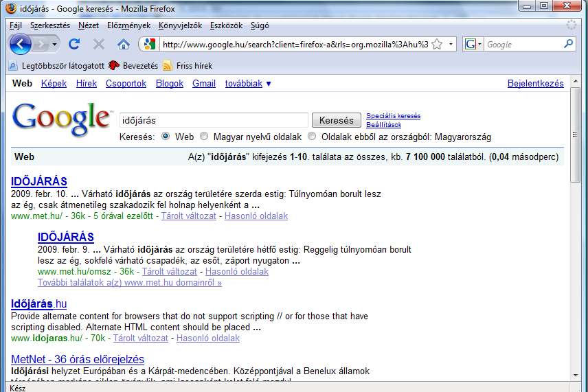The height and width of the screenshot is (392, 588).
Task: Click the Blogok link
Action: pos(170,84)
